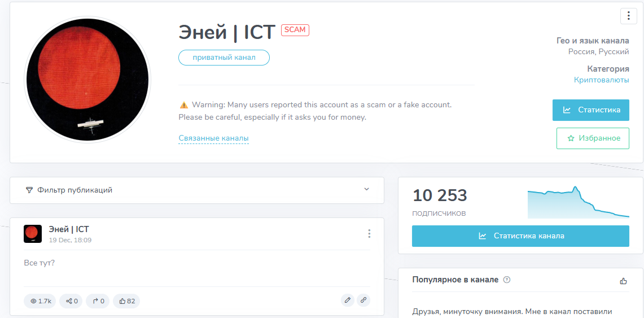Viewport: 644px width, 318px height.
Task: Click the forwards counter arrow on post
Action: pos(99,301)
